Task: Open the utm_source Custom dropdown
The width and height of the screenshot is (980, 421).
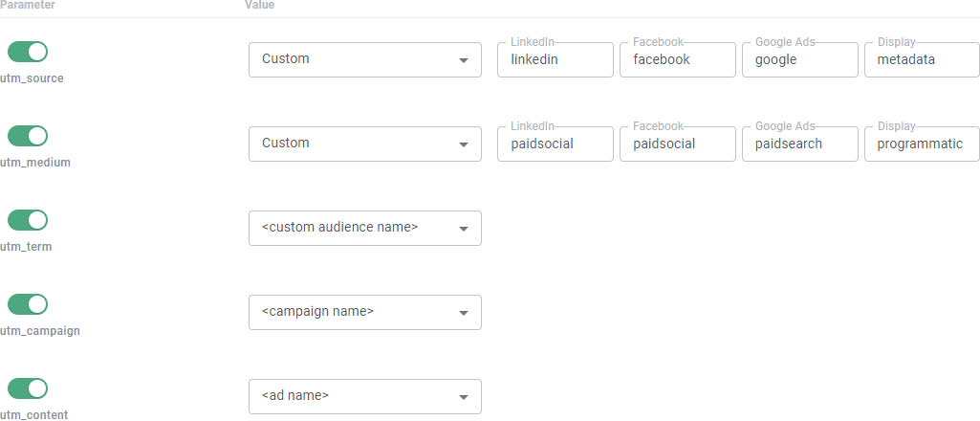Action: click(364, 59)
